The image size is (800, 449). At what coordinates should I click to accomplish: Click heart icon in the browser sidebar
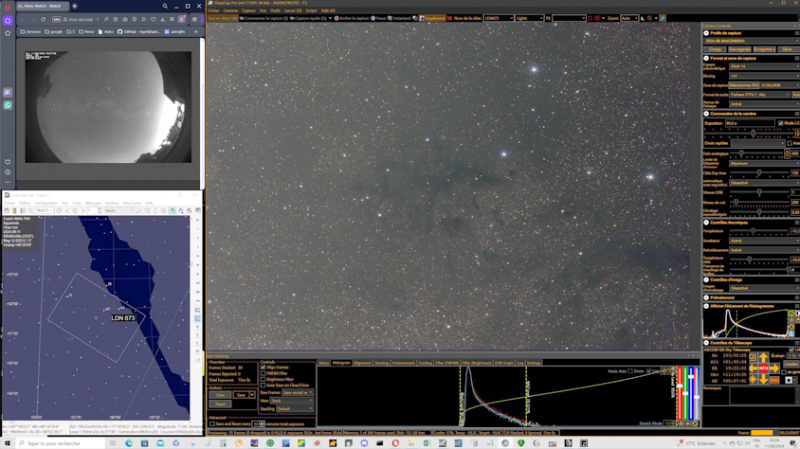(x=8, y=162)
